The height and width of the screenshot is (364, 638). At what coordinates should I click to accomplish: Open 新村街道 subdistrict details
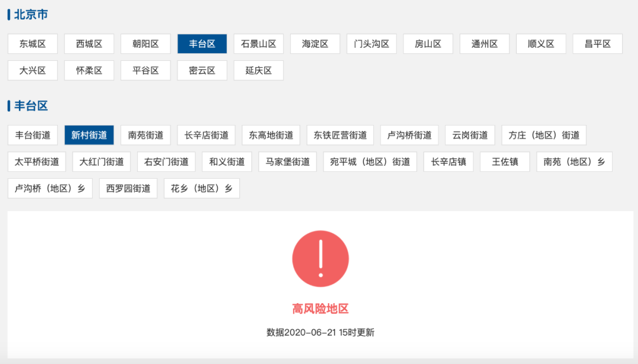click(89, 135)
